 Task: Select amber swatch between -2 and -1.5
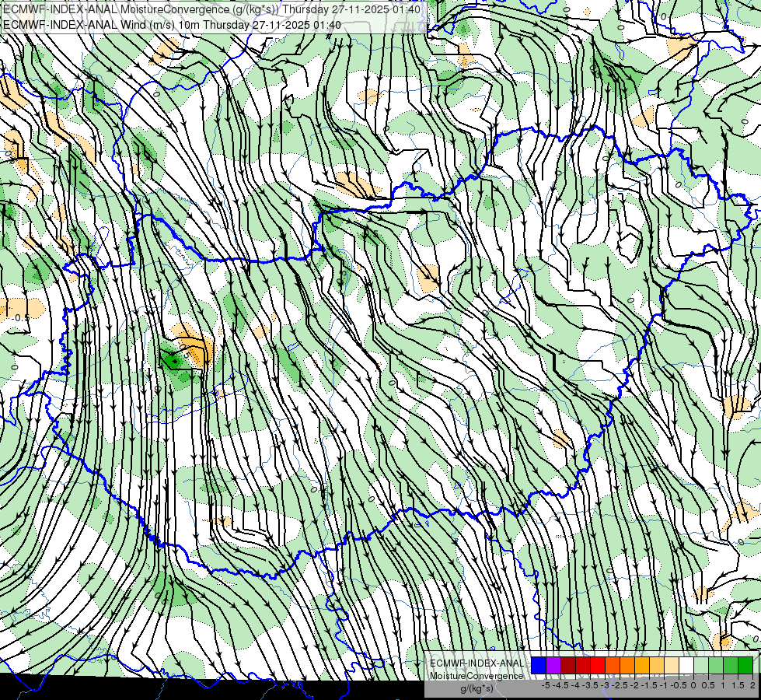[x=642, y=665]
